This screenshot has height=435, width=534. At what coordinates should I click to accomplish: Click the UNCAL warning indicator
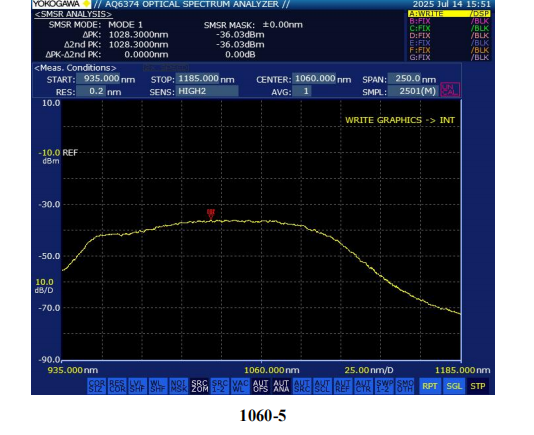[x=450, y=90]
